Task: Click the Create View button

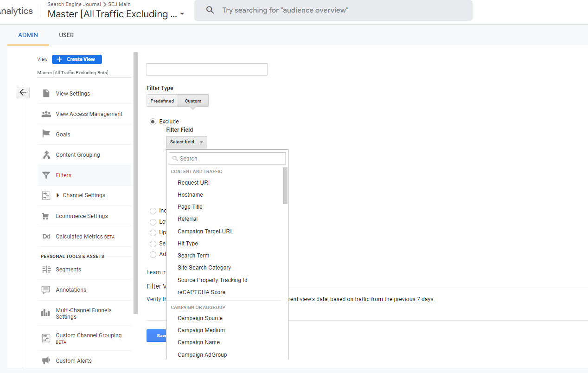Action: point(77,59)
